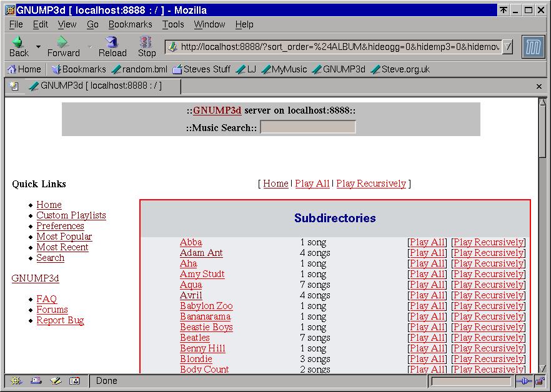
Task: Open the Adam Ant subdirectory
Action: click(201, 253)
